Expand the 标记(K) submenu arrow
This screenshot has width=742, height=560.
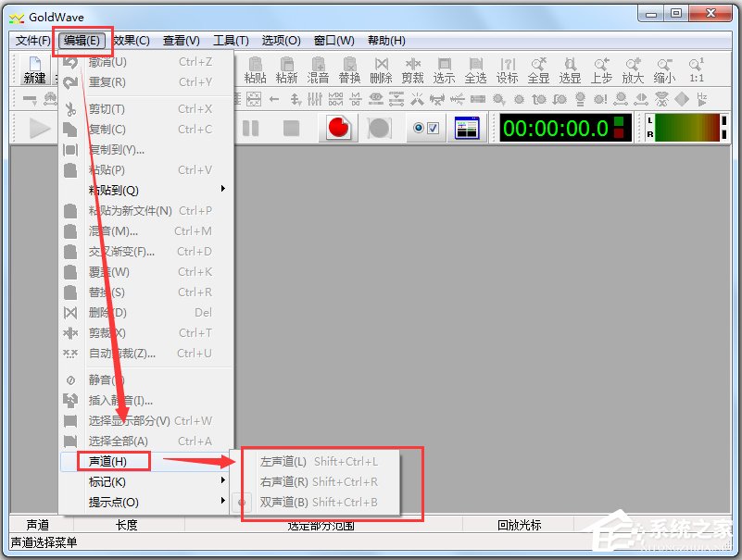pyautogui.click(x=223, y=480)
